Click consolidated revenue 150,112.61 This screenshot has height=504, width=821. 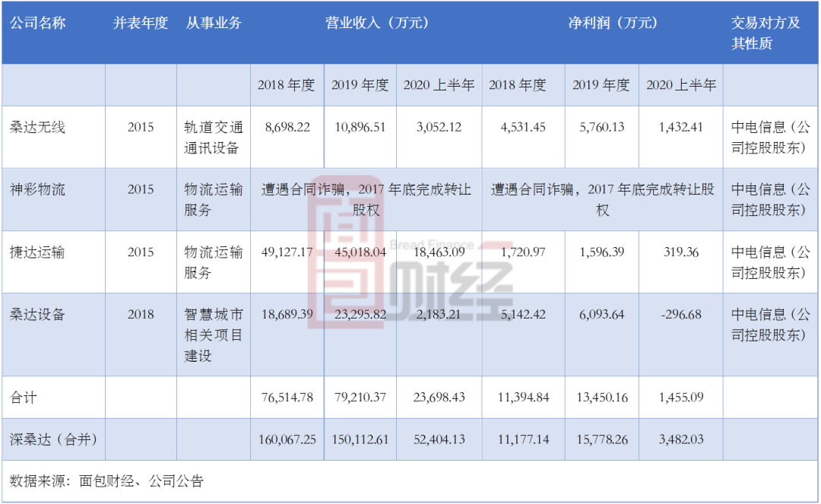click(360, 439)
